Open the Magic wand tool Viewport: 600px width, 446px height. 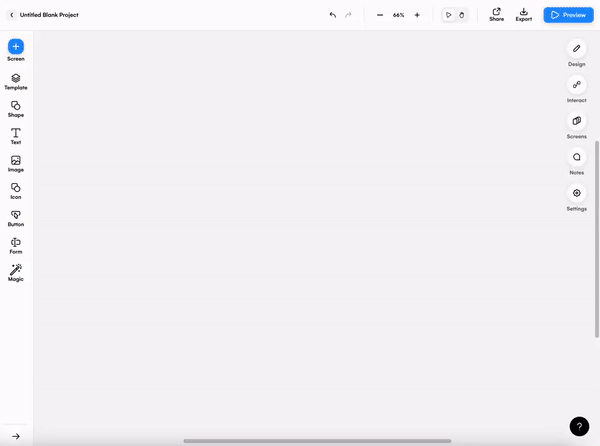(x=16, y=273)
